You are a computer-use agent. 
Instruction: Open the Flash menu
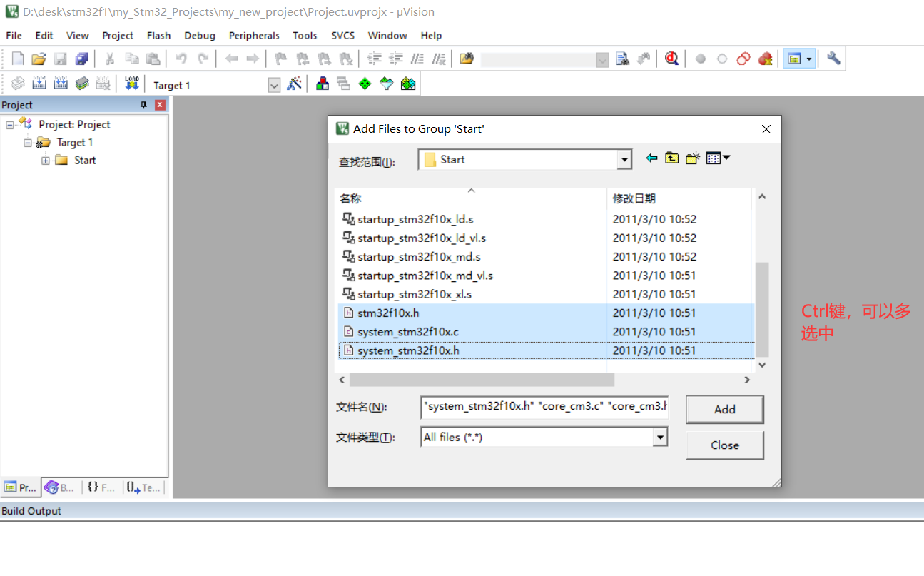pyautogui.click(x=158, y=36)
